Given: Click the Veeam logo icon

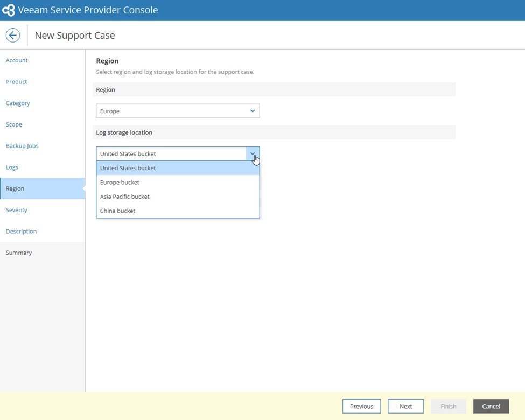Looking at the screenshot, I should tap(9, 10).
